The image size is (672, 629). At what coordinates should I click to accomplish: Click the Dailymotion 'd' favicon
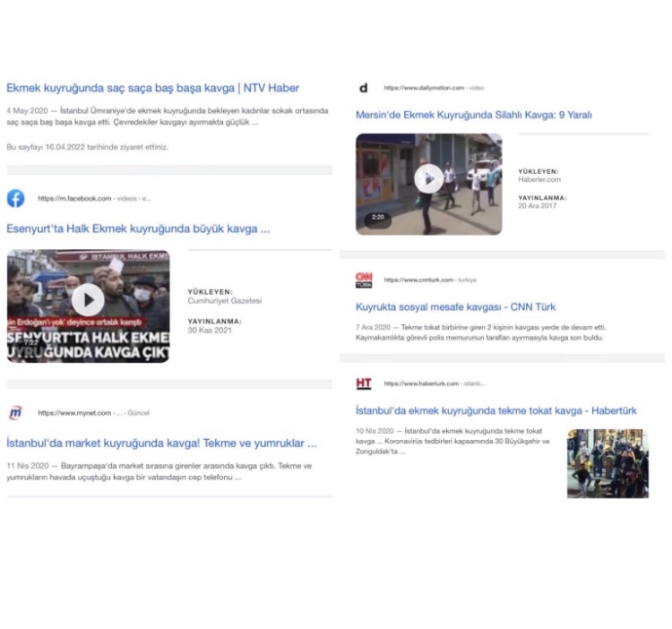(x=364, y=87)
